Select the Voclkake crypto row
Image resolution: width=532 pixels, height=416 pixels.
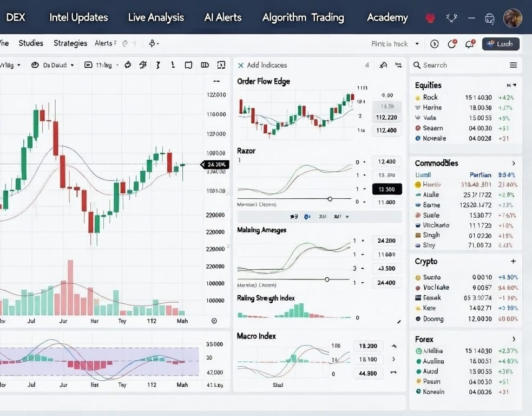(466, 288)
